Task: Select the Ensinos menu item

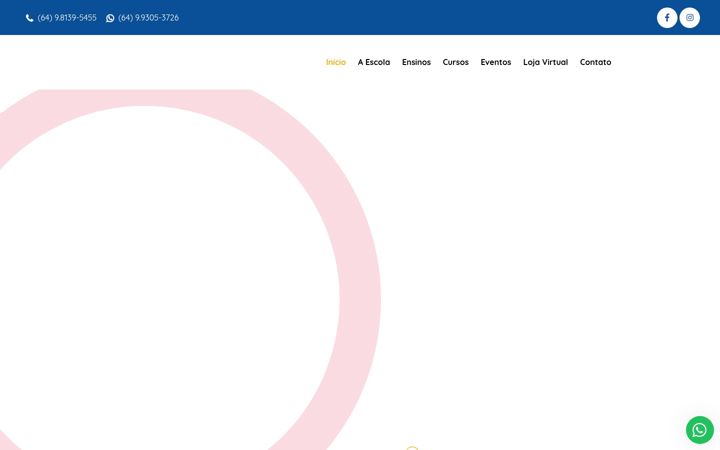Action: (x=416, y=62)
